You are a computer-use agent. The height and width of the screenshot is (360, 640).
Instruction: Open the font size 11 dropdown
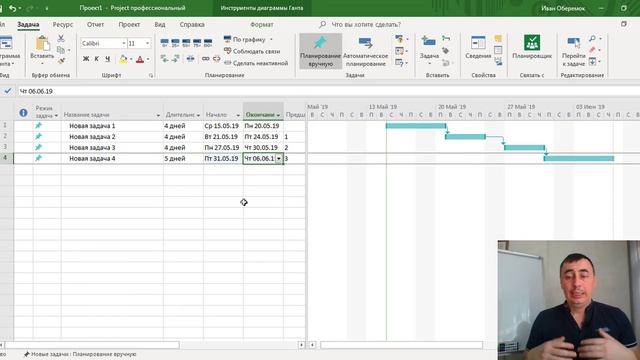pos(147,43)
